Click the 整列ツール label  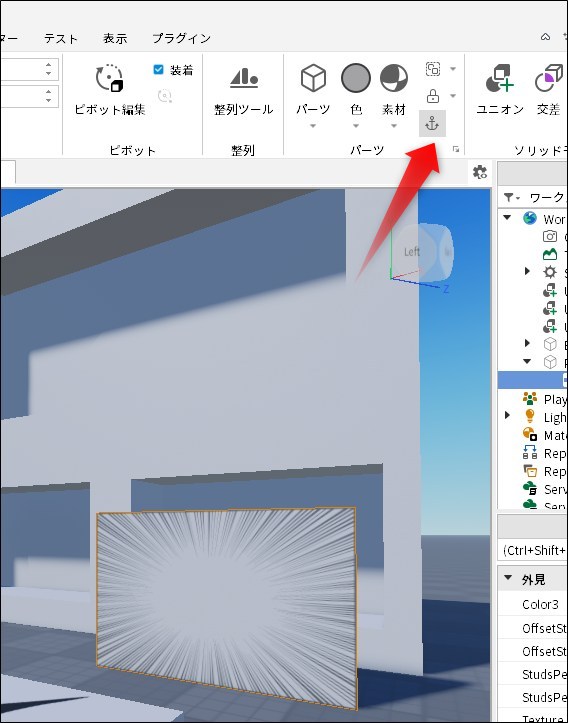coord(244,109)
